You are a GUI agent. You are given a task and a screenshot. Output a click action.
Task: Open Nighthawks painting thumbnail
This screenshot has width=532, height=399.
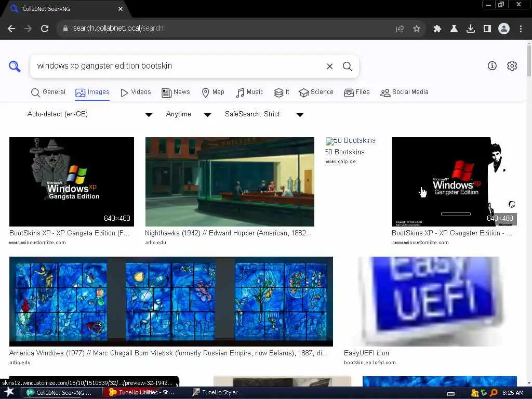[x=230, y=181]
